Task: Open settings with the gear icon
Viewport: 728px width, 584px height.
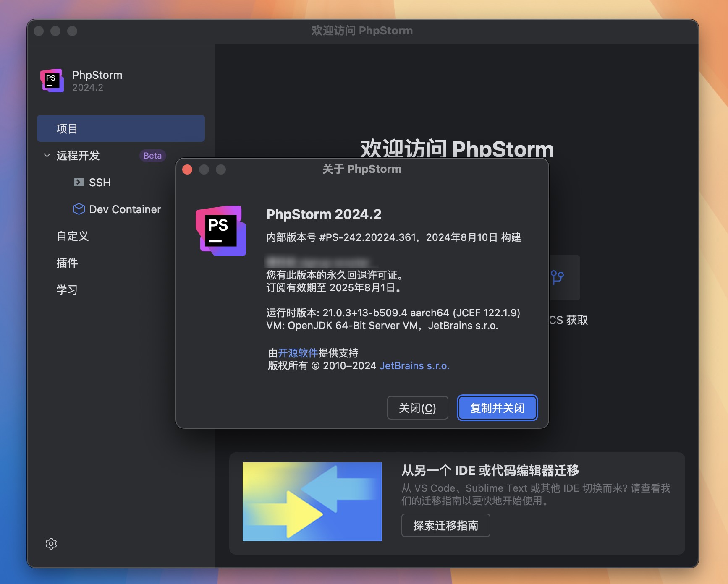Action: pos(51,544)
